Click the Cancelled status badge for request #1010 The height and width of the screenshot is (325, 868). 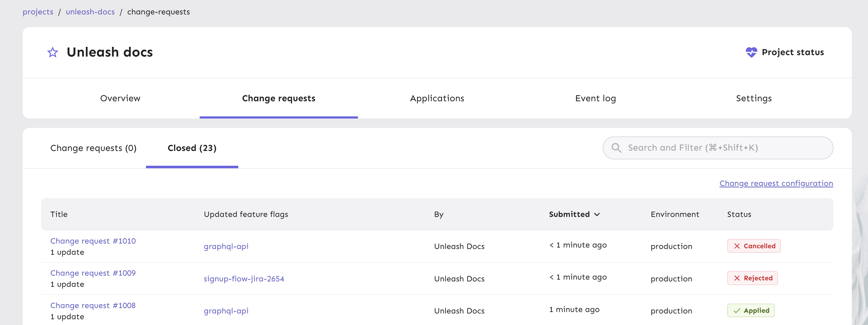(x=754, y=246)
